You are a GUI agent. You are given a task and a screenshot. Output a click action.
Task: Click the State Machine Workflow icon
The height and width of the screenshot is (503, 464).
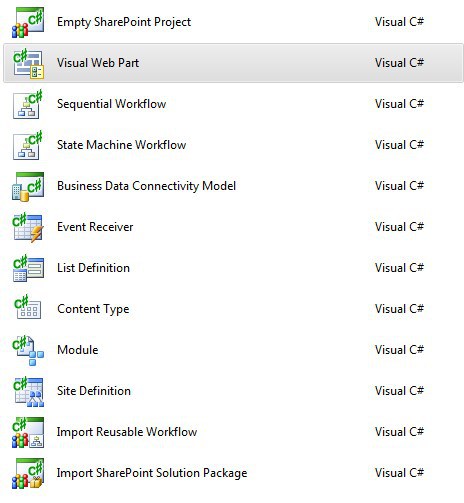(28, 145)
